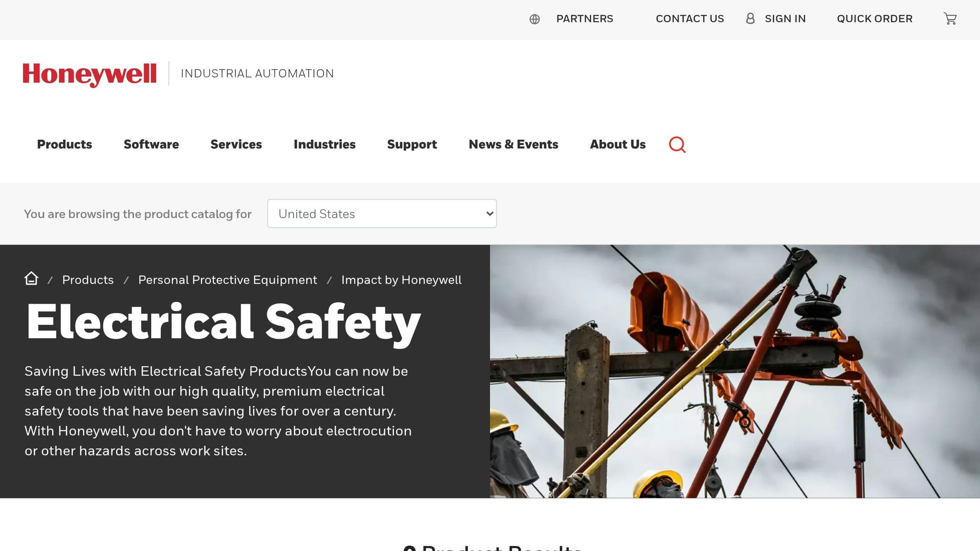Screen dimensions: 980x551
Task: Click the user profile icon beside Sign In
Action: pyautogui.click(x=750, y=19)
